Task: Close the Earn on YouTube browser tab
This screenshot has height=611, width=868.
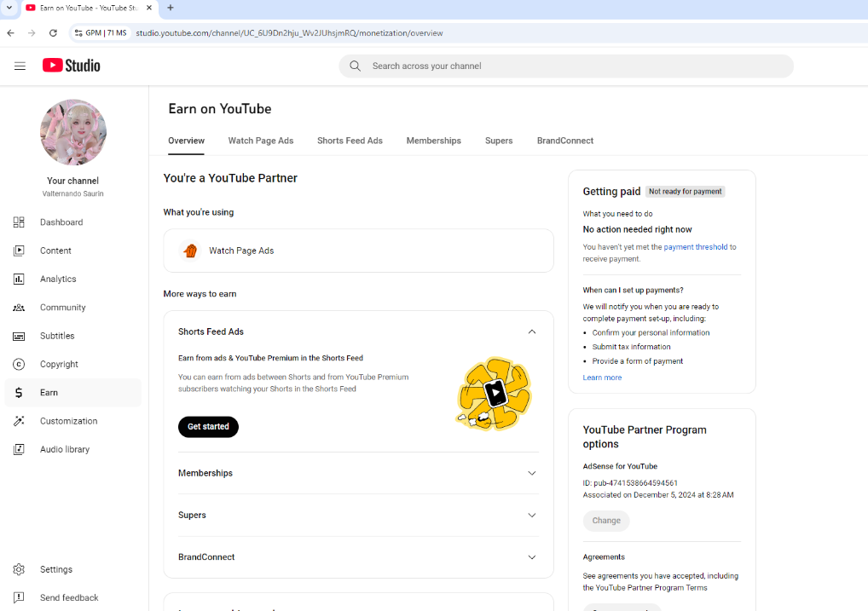Action: tap(149, 8)
